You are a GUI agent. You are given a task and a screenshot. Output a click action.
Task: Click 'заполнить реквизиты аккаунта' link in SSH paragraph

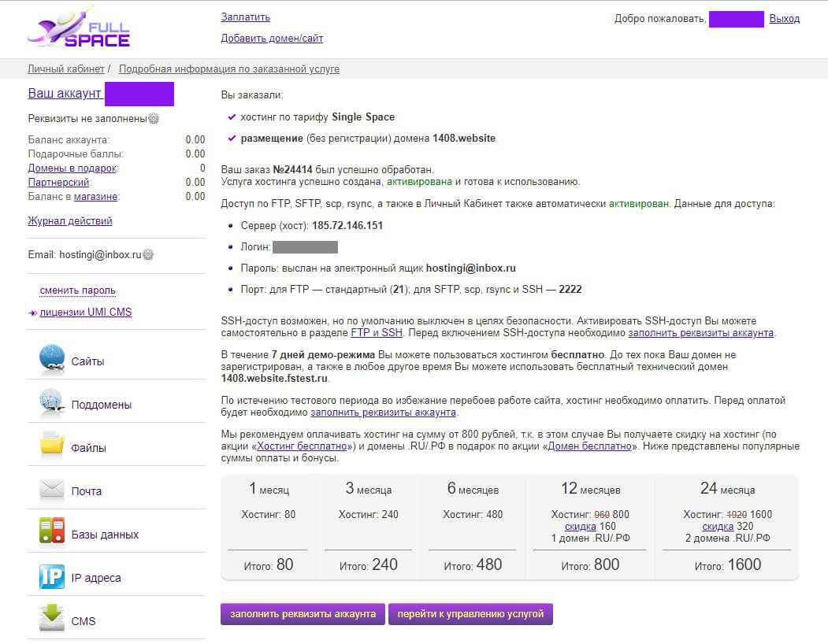(700, 332)
